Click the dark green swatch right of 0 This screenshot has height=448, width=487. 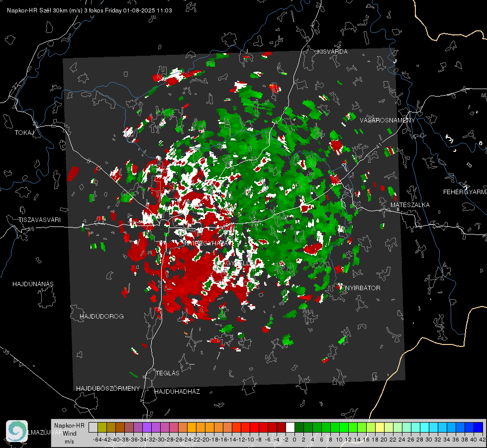pyautogui.click(x=299, y=427)
